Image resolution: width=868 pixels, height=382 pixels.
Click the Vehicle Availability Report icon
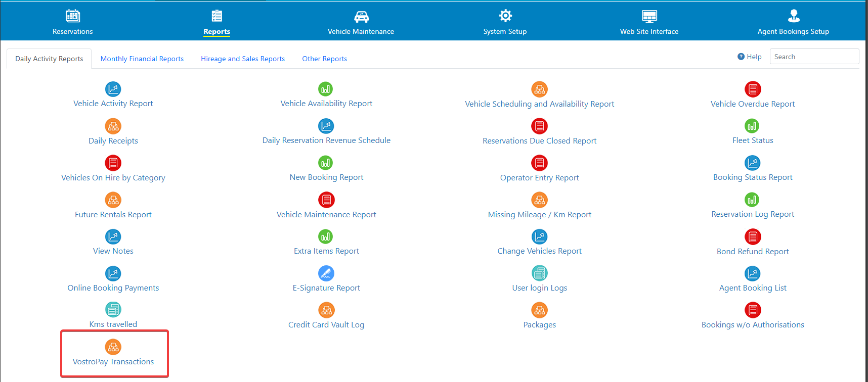[x=326, y=89]
